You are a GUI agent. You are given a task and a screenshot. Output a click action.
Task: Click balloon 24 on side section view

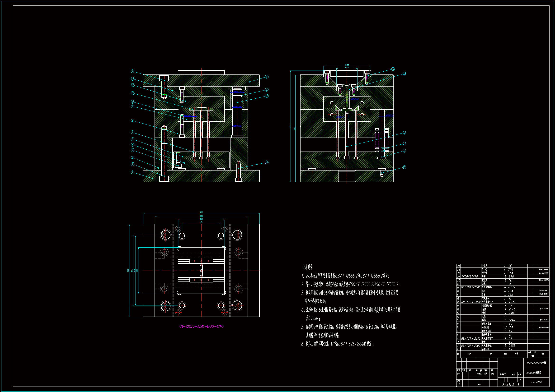coord(393,69)
